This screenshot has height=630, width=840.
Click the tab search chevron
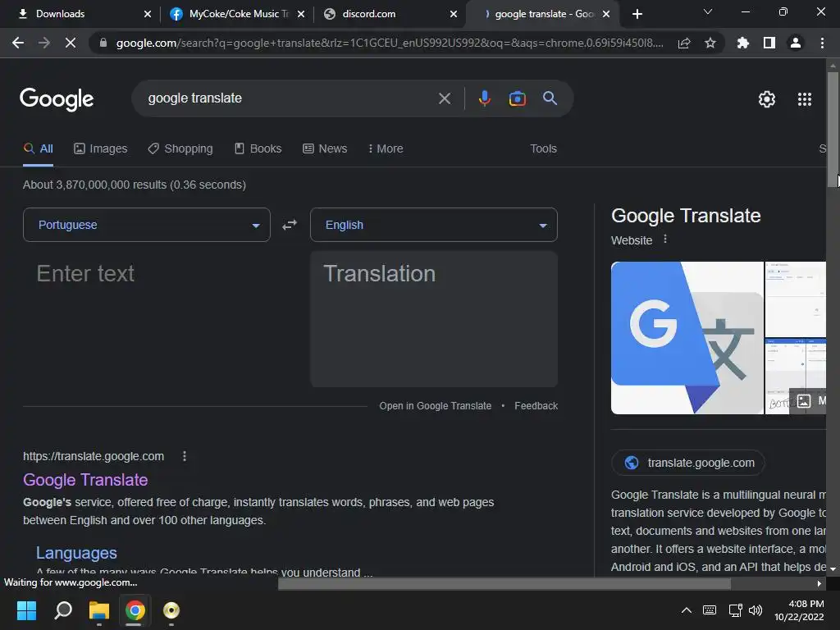pyautogui.click(x=708, y=11)
